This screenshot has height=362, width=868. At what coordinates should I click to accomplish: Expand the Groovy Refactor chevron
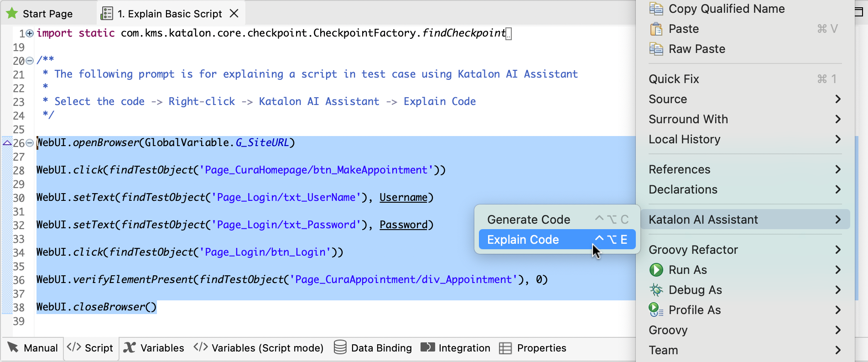tap(838, 250)
